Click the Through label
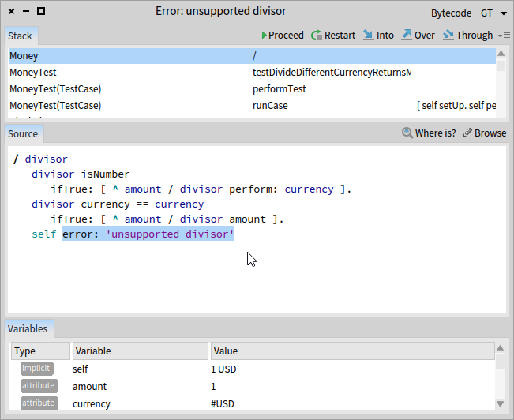Viewport: 514px width, 420px height. coord(475,35)
